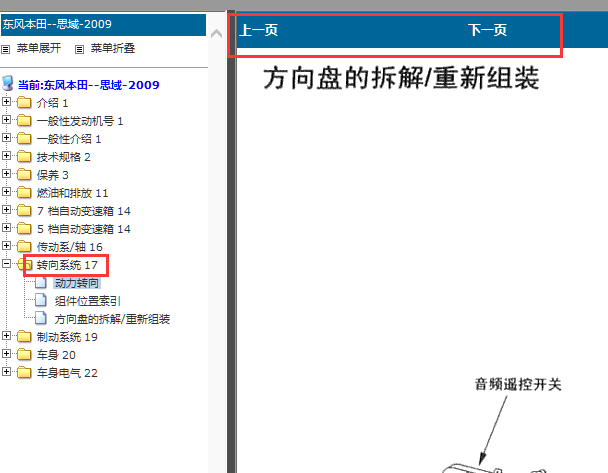The height and width of the screenshot is (473, 608).
Task: Click folder icon for 燃油和排放 11
Action: coord(24,193)
